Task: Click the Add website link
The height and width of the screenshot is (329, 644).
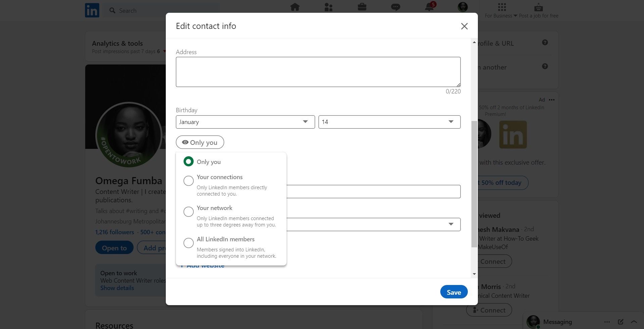Action: coord(202,265)
